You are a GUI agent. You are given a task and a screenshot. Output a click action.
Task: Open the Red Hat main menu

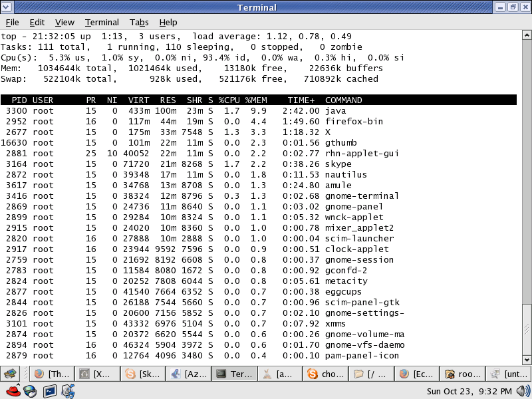(13, 391)
